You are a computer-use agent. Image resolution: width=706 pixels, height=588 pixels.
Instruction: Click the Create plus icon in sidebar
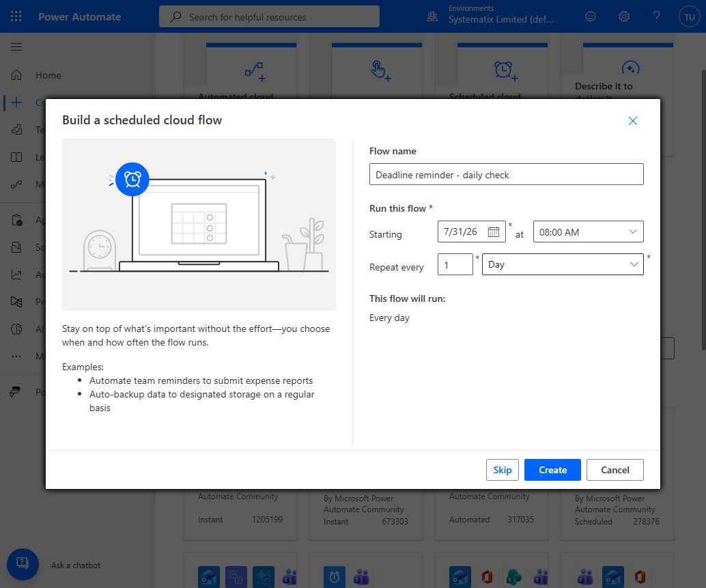click(16, 102)
